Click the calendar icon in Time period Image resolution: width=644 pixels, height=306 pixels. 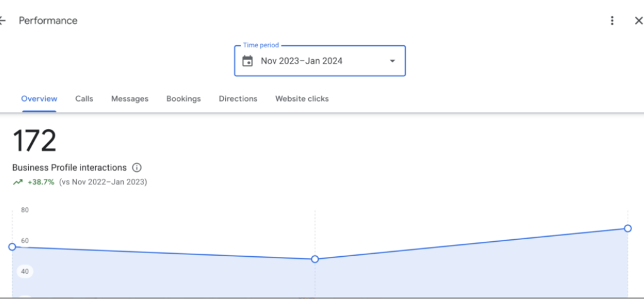(248, 61)
